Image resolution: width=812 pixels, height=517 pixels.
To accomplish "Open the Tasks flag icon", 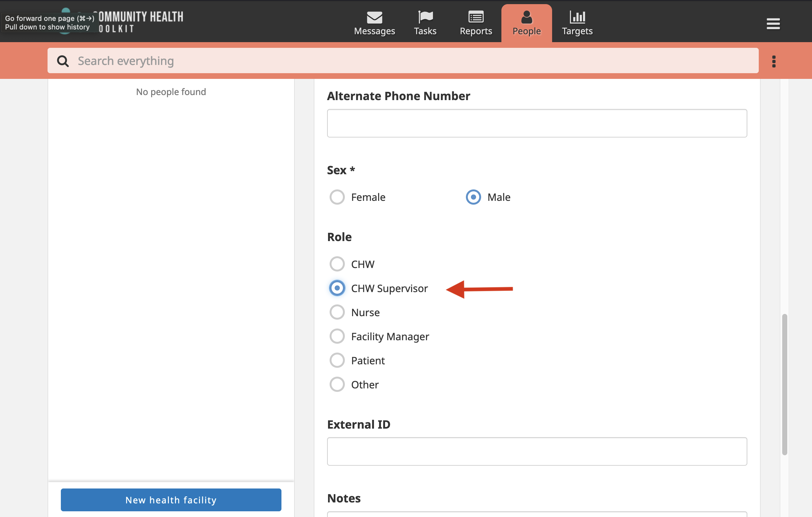I will coord(425,17).
